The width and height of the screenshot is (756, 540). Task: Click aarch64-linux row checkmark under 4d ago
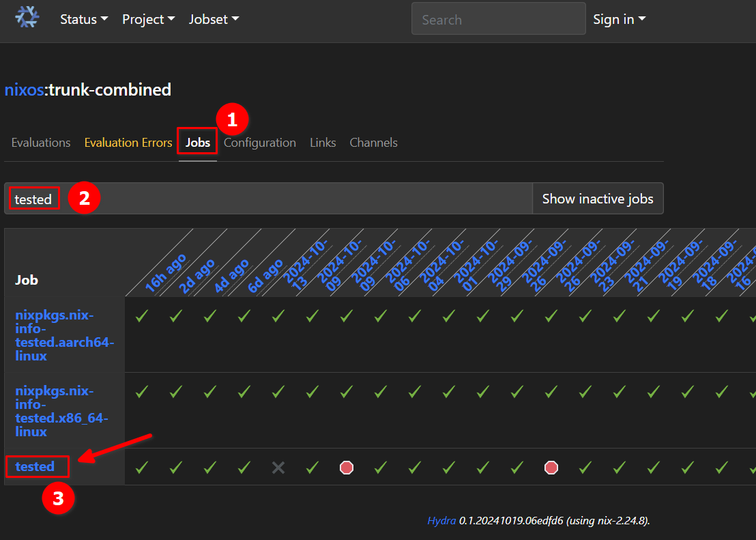point(210,316)
